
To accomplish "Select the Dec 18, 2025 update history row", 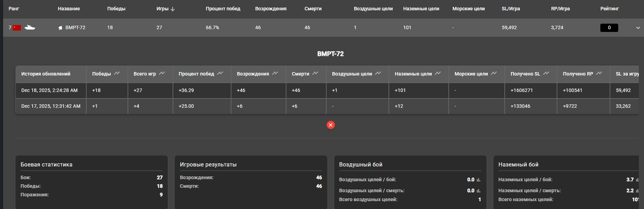I will pos(50,90).
